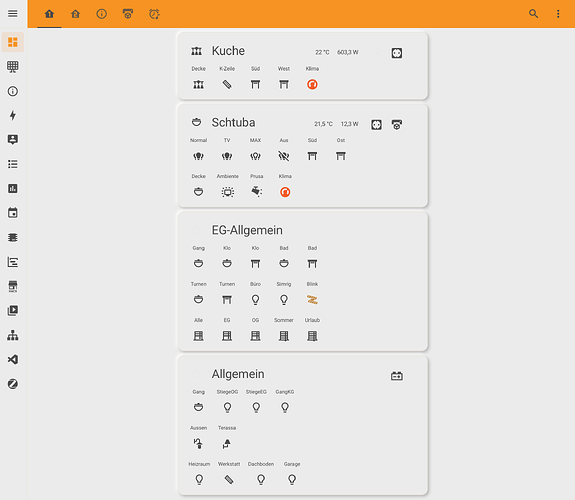This screenshot has width=575, height=500.
Task: Open the Visual Studio Code sidebar icon
Action: tap(13, 359)
